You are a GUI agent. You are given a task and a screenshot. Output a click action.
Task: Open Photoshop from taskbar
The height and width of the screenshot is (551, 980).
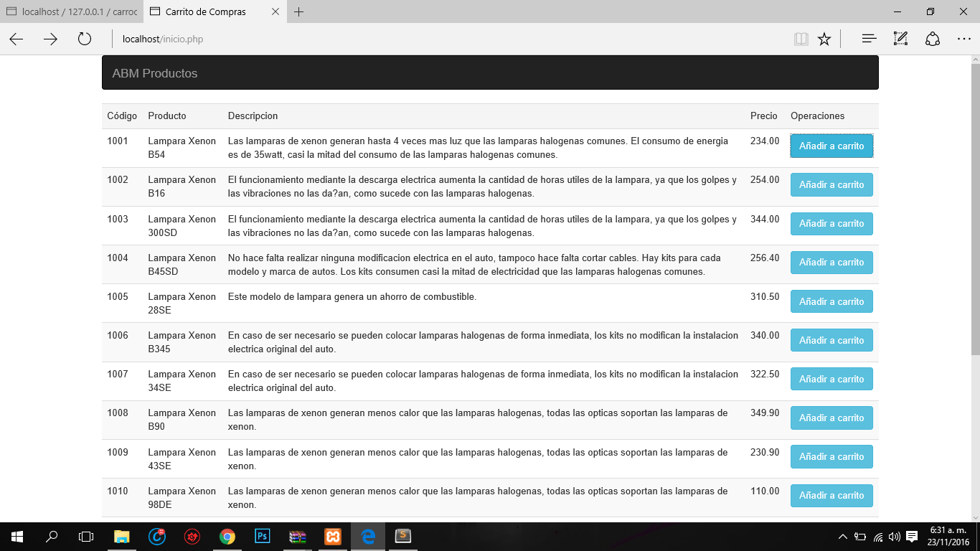263,537
